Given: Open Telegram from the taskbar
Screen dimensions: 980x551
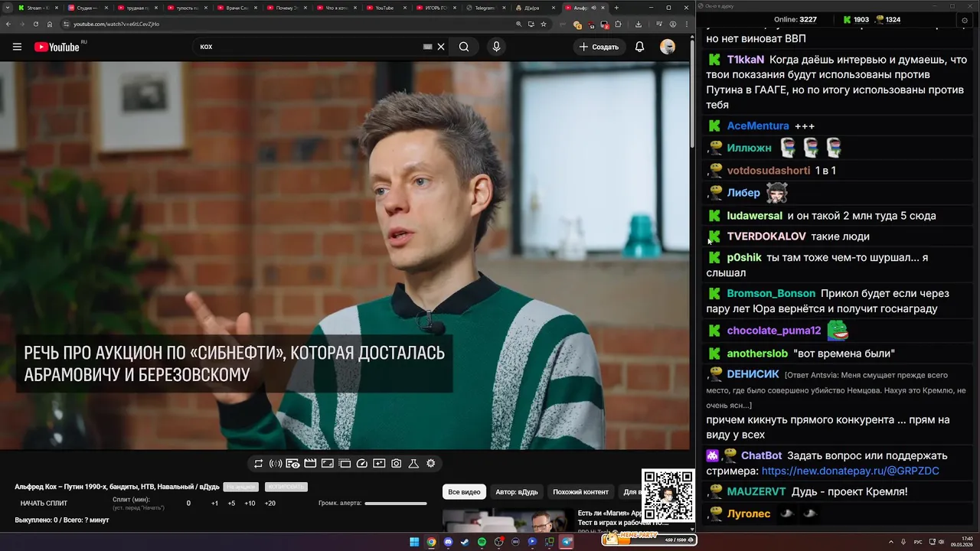Looking at the screenshot, I should pyautogui.click(x=567, y=542).
